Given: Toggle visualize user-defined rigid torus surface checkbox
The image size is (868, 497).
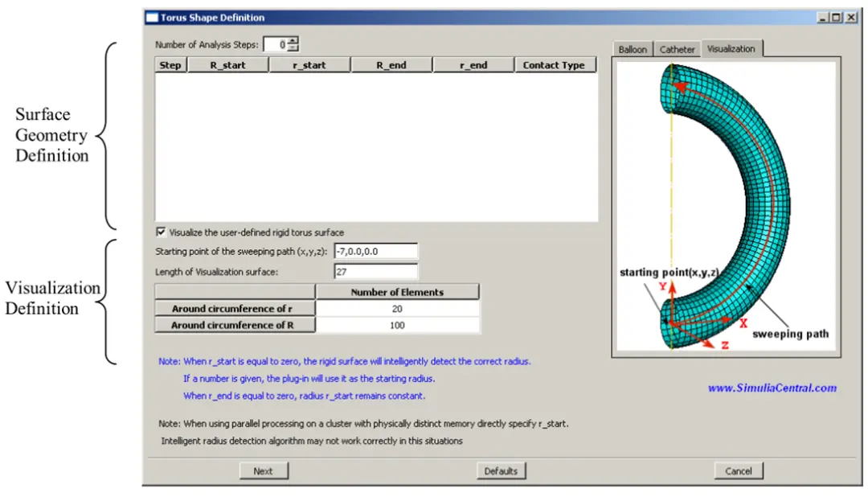Looking at the screenshot, I should click(161, 232).
